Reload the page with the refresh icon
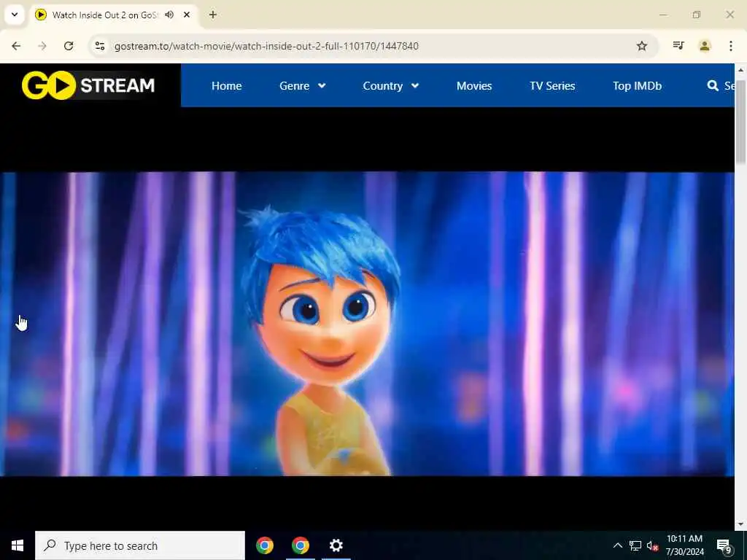This screenshot has height=560, width=747. pos(69,46)
